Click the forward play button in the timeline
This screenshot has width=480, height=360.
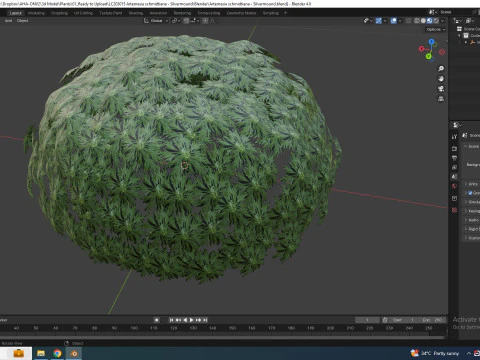point(192,320)
